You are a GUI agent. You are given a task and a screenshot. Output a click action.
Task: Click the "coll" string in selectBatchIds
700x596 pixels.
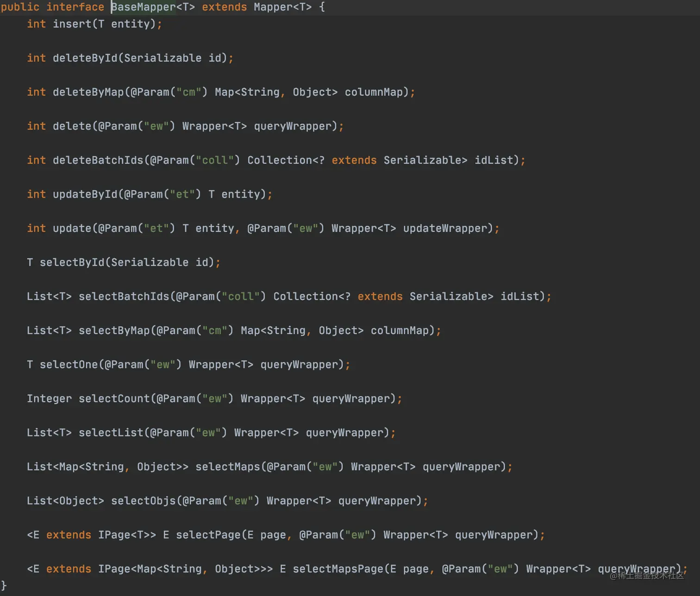[241, 296]
